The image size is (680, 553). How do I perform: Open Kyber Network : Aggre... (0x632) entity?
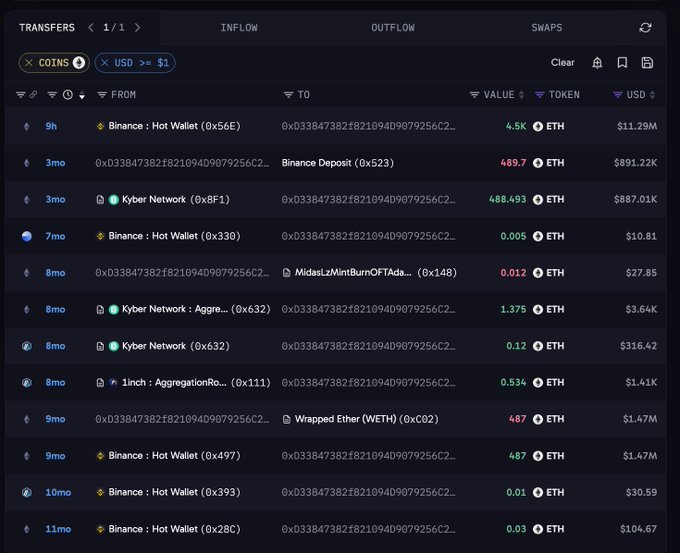(196, 309)
